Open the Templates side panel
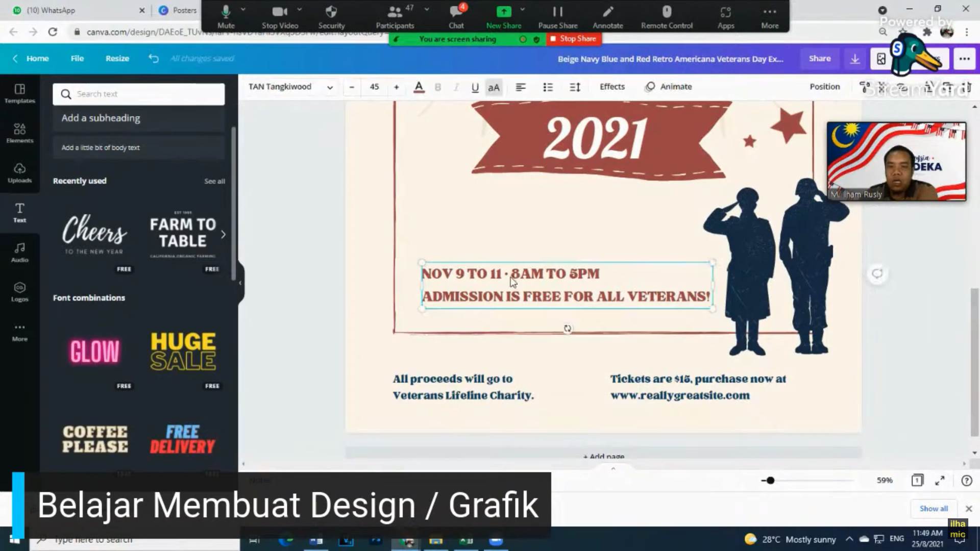This screenshot has height=551, width=980. 20,93
